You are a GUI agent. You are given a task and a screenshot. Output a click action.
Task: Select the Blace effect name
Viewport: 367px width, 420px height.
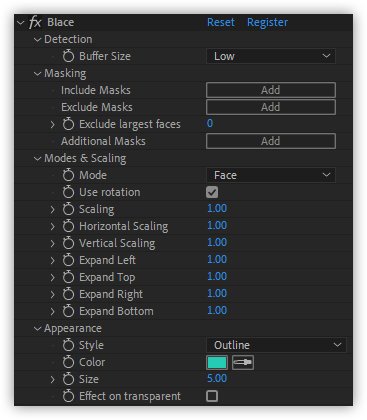click(x=61, y=22)
